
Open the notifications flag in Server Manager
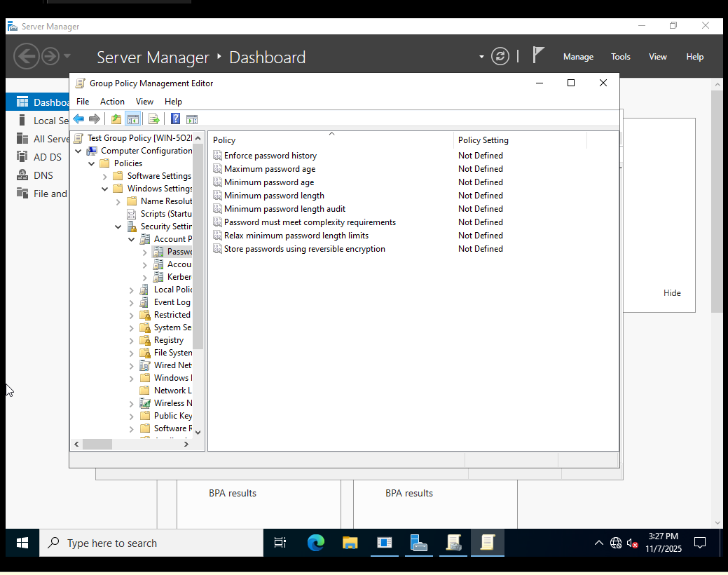tap(538, 55)
